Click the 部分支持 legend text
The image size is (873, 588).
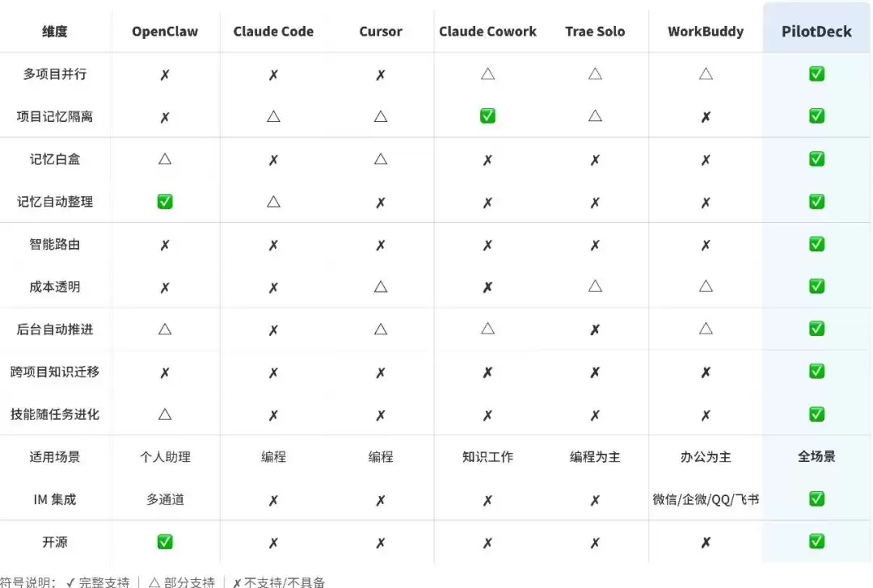click(x=189, y=582)
